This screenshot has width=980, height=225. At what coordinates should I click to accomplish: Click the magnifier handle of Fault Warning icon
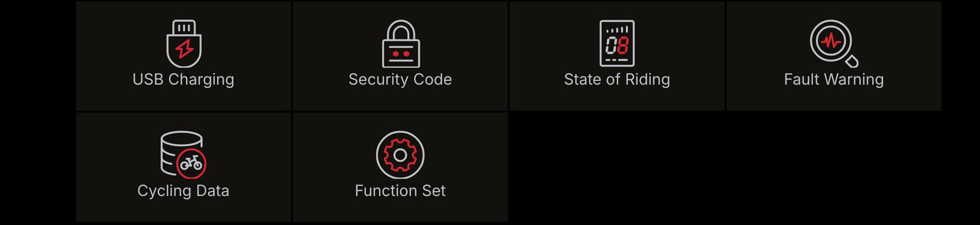click(851, 60)
